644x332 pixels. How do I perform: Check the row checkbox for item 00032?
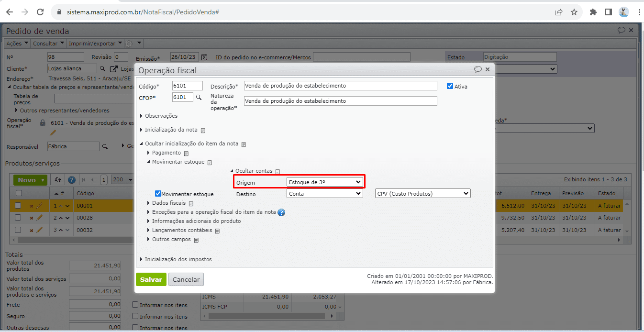point(18,230)
